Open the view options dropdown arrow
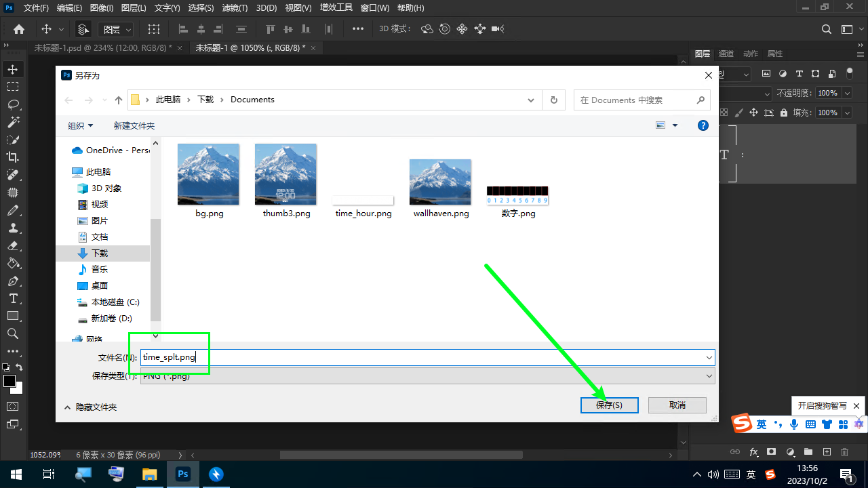The height and width of the screenshot is (488, 868). 675,125
